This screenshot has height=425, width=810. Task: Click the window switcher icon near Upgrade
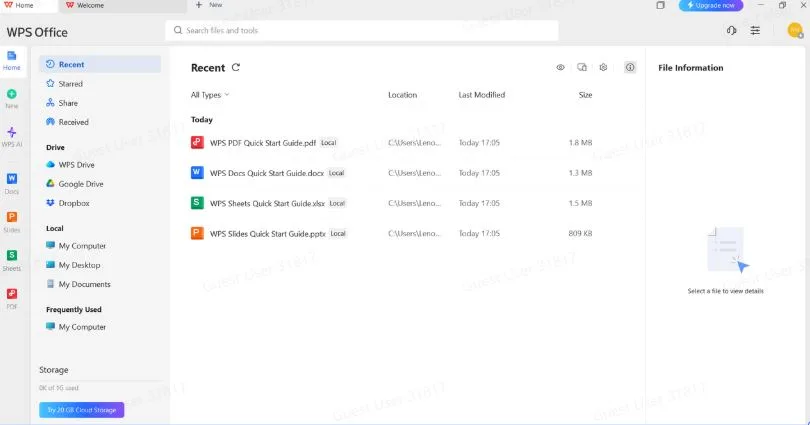[x=660, y=5]
